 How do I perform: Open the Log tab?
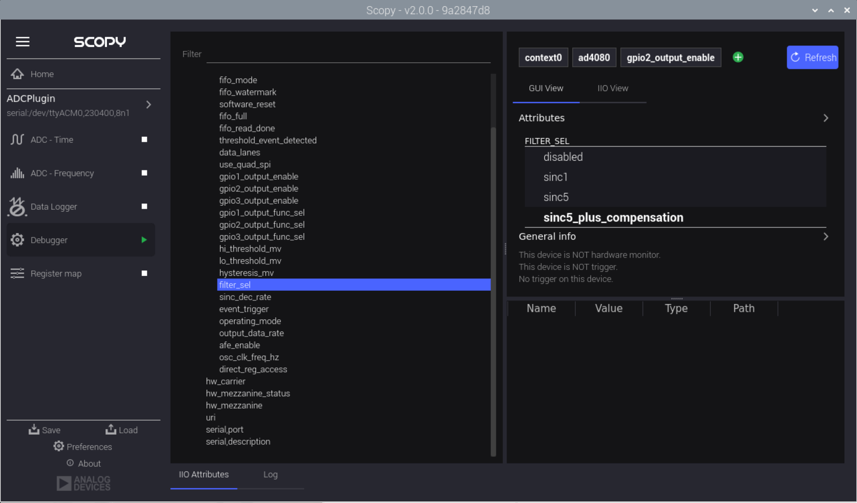(x=270, y=475)
